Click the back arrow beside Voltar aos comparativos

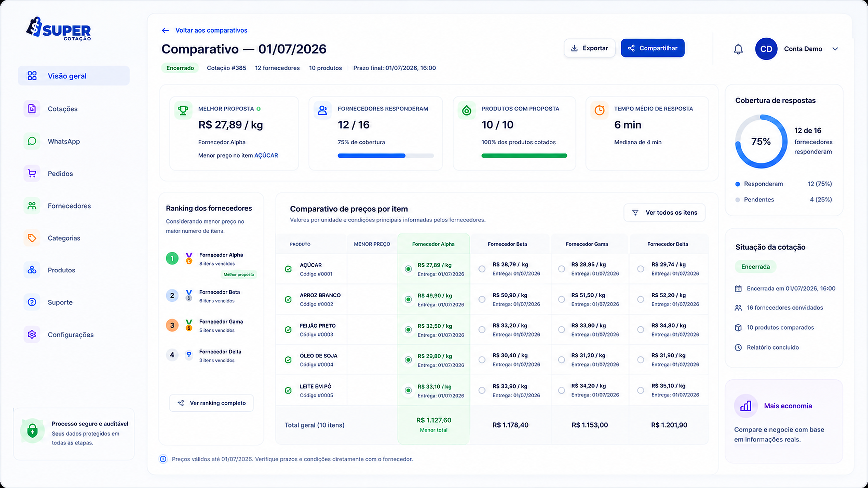pyautogui.click(x=165, y=30)
